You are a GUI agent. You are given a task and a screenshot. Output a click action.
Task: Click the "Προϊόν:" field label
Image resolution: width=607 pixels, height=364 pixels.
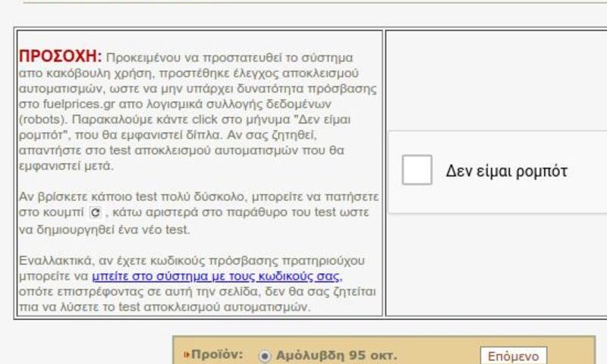(217, 354)
